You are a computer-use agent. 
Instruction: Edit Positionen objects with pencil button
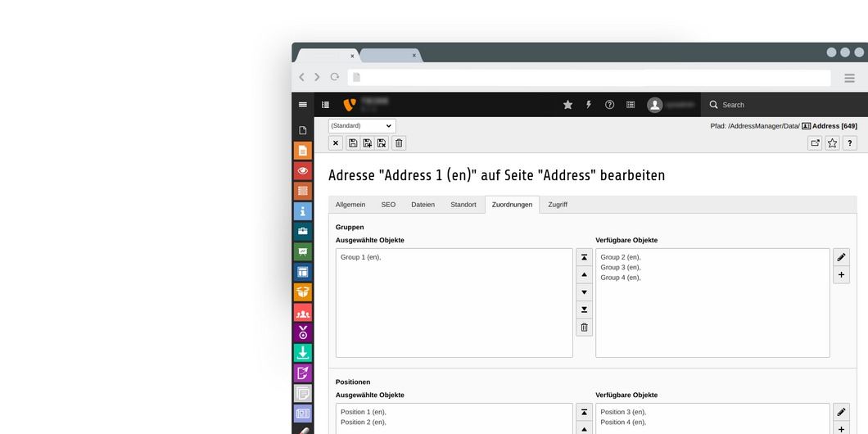coord(842,412)
